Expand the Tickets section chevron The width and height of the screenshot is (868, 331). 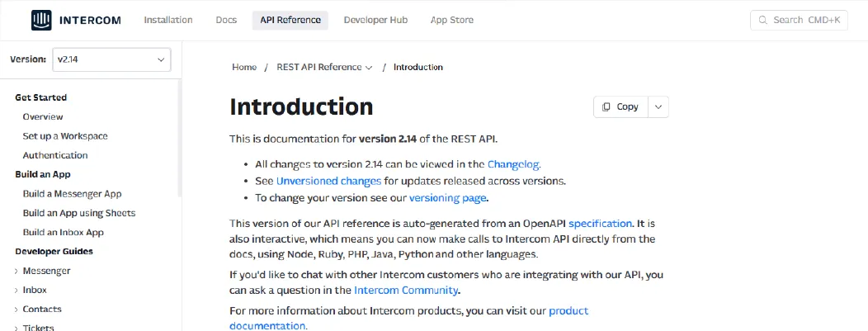point(16,328)
